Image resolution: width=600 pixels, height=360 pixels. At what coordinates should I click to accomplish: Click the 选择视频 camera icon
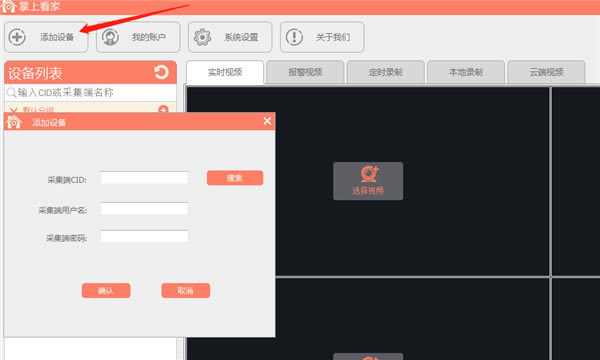click(369, 174)
